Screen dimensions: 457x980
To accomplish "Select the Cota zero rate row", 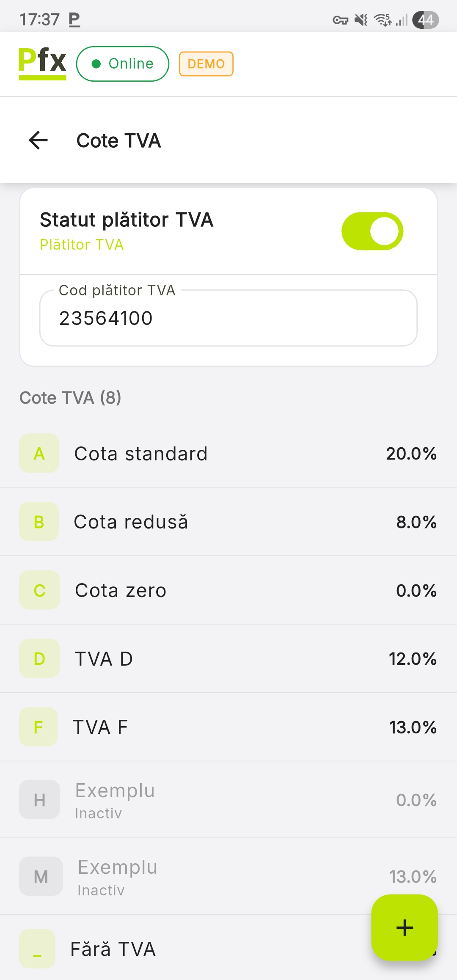I will coord(228,590).
